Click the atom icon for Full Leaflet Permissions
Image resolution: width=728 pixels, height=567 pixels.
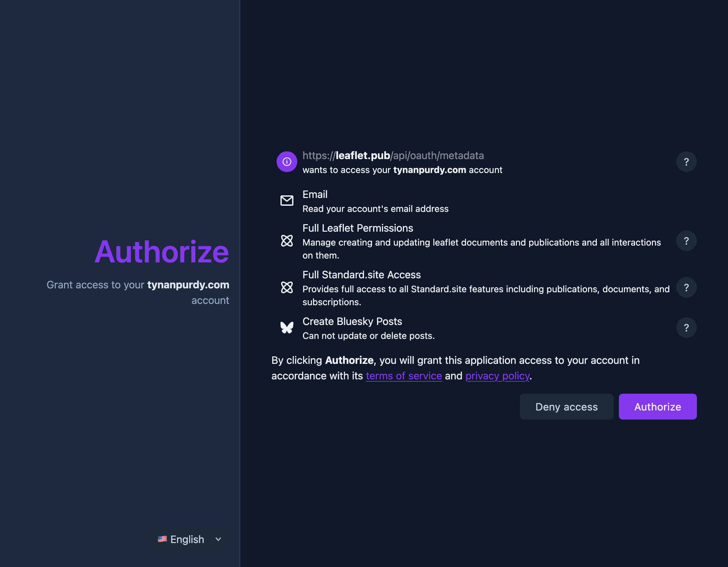tap(287, 240)
